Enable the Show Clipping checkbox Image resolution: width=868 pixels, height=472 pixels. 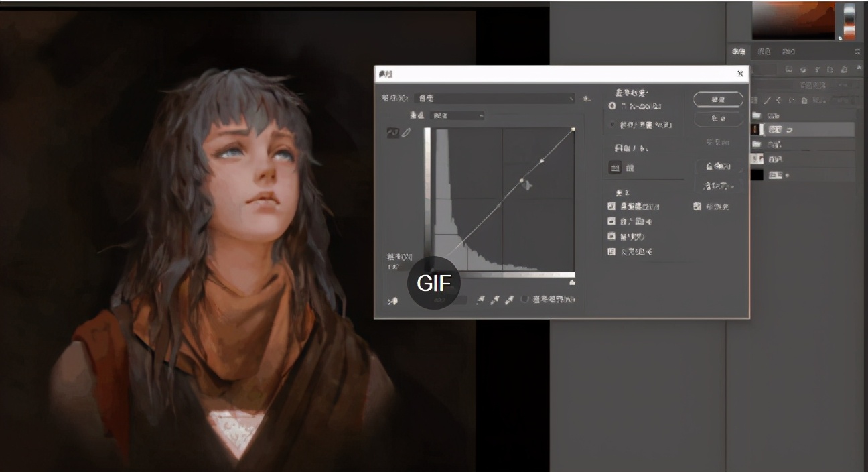point(525,300)
